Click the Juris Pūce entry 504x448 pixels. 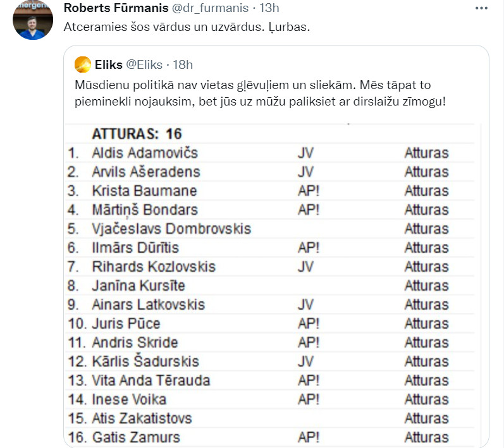pyautogui.click(x=126, y=324)
